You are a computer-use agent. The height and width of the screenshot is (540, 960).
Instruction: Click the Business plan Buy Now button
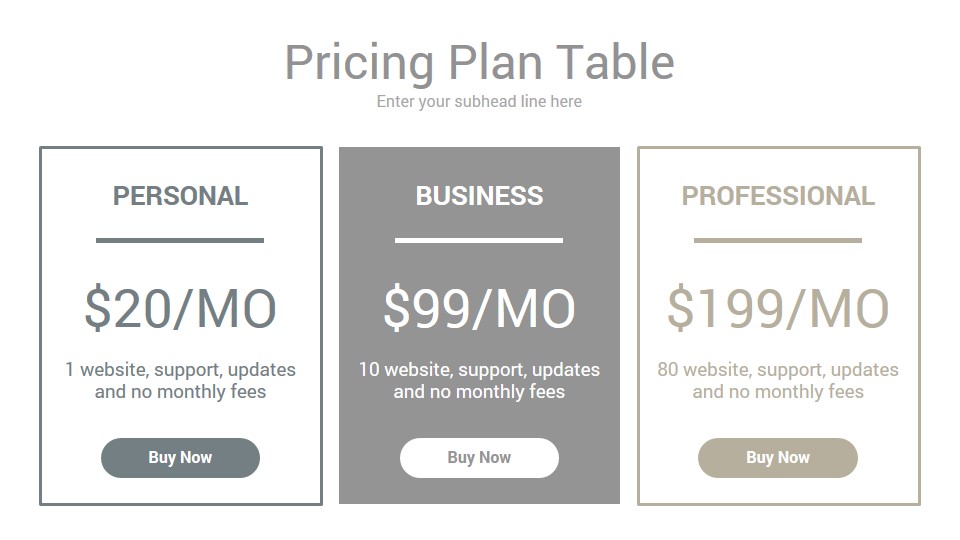[479, 457]
